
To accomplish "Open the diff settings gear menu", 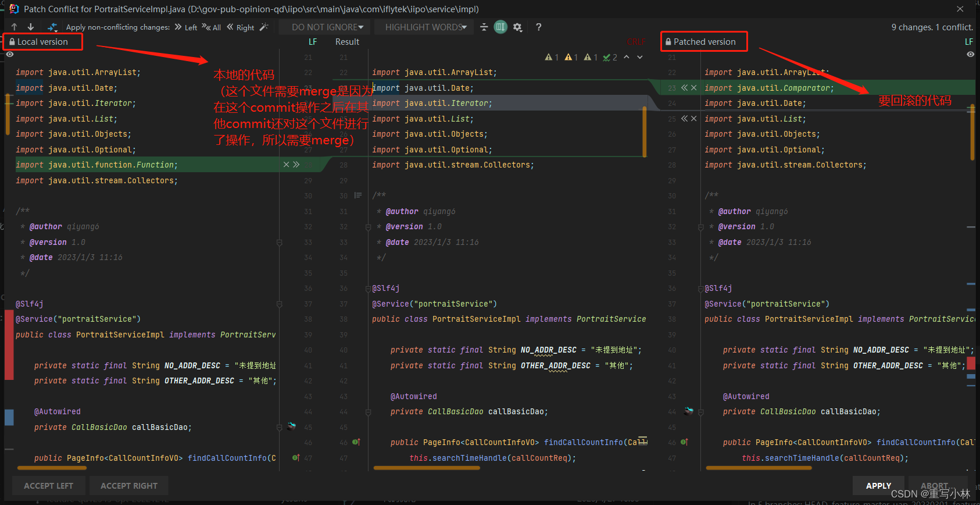I will [x=517, y=27].
